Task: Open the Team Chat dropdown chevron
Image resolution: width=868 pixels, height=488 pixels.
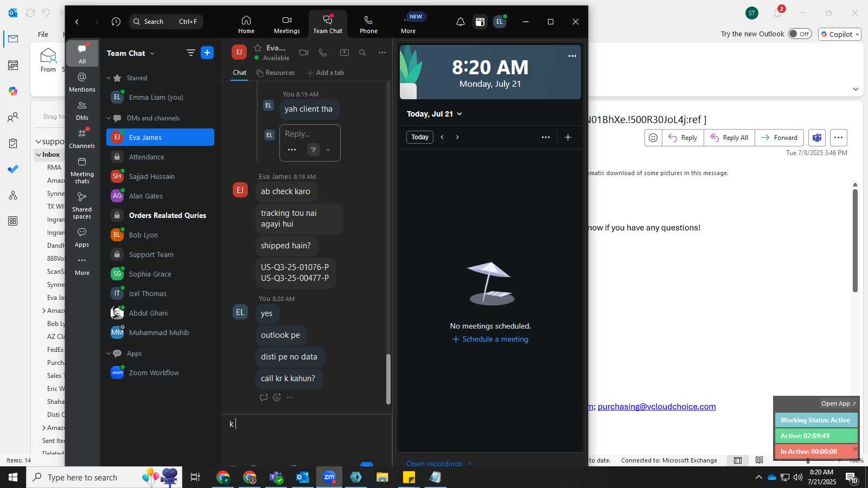Action: click(x=152, y=53)
